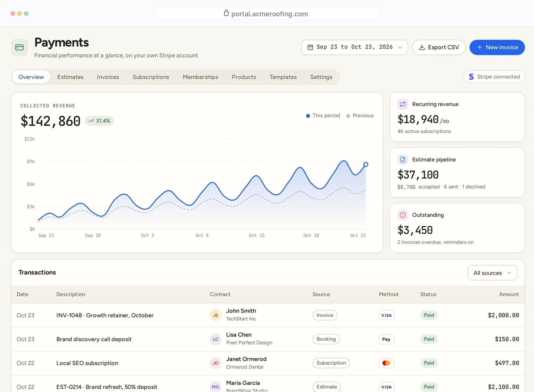Click the Export CSV button
Image resolution: width=534 pixels, height=392 pixels.
pos(439,47)
